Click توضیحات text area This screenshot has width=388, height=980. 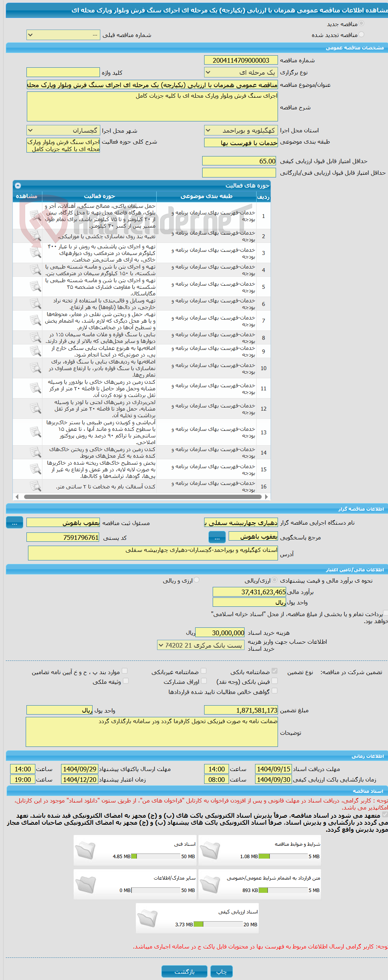tap(152, 732)
